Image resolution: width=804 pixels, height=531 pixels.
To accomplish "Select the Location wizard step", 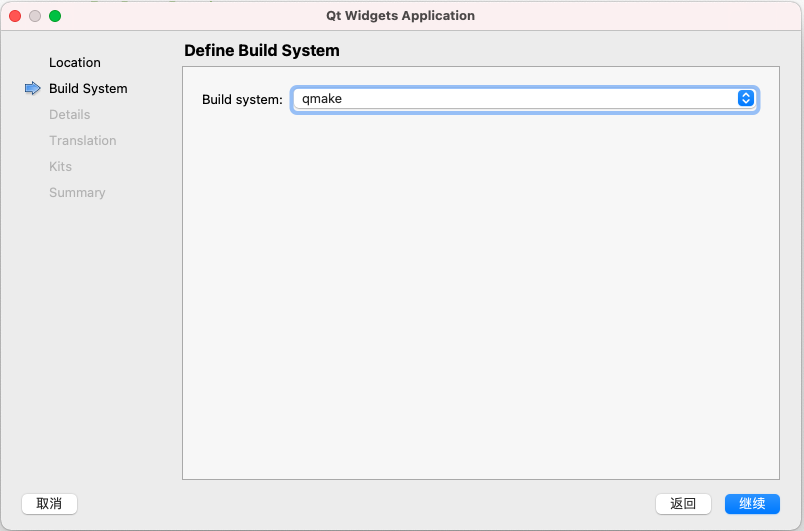I will tap(75, 63).
